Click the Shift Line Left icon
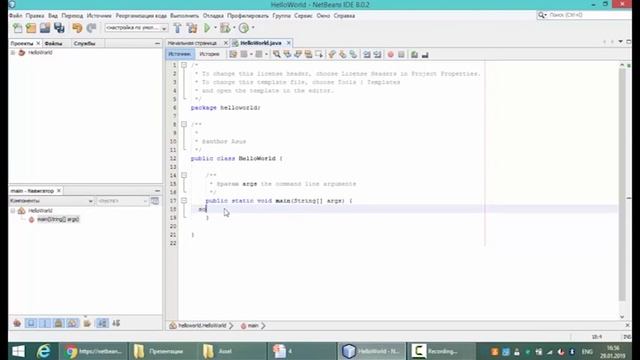 coord(367,54)
